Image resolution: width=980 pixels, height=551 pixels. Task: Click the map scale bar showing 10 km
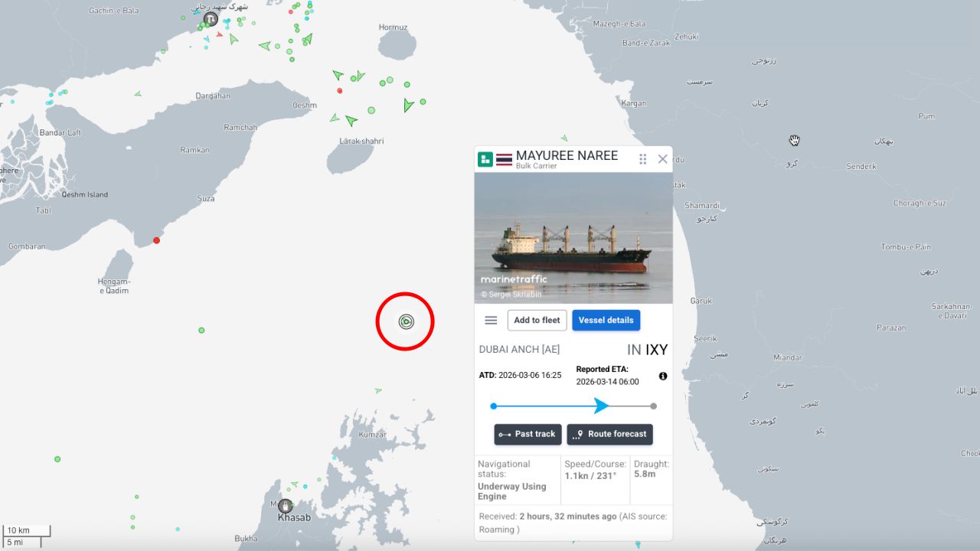click(27, 536)
